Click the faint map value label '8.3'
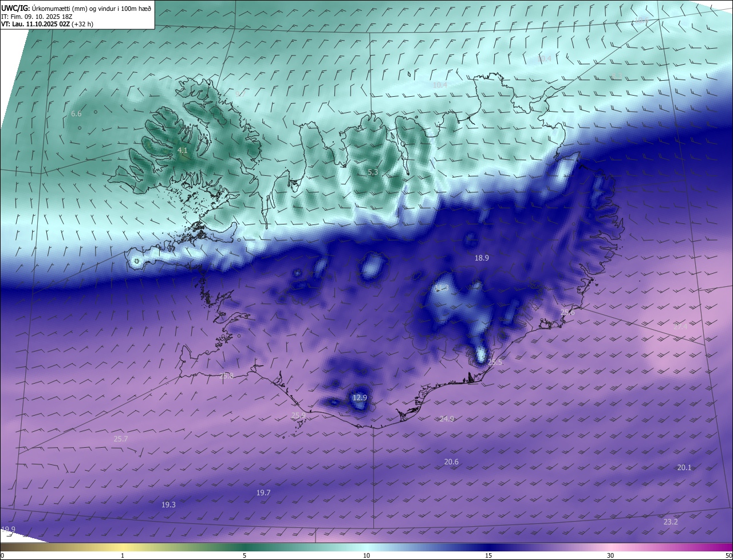733x560 pixels. [616, 76]
